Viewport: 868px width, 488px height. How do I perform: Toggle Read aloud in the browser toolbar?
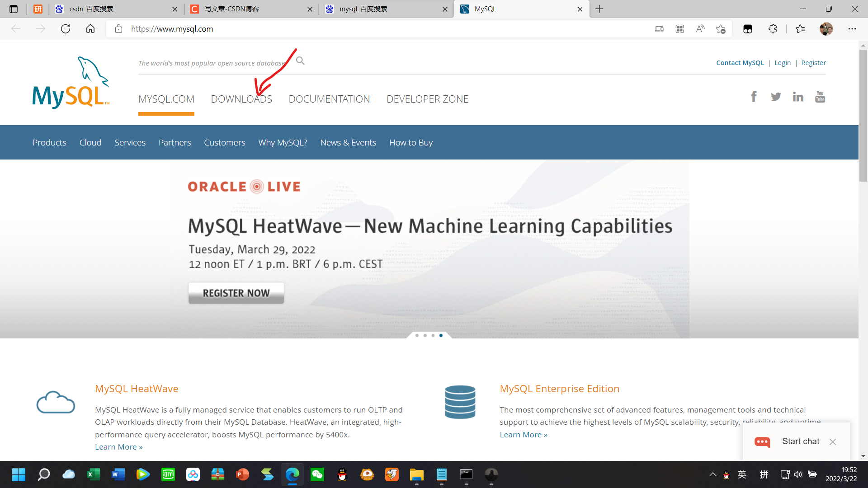click(x=700, y=28)
